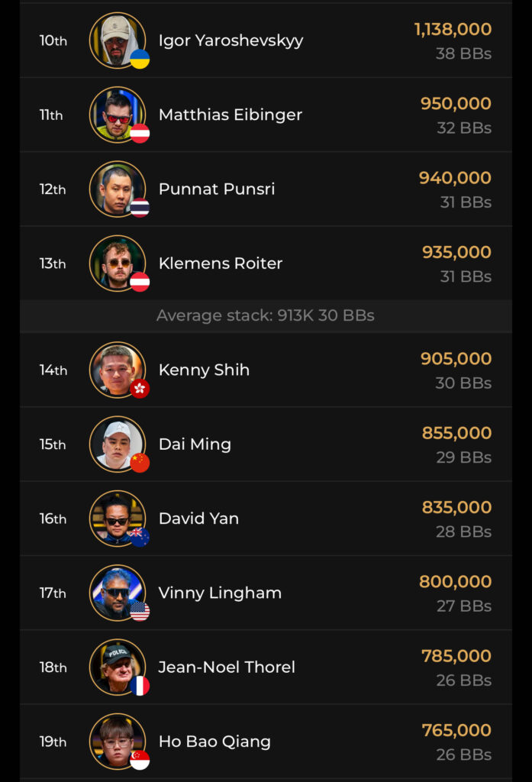Image resolution: width=532 pixels, height=782 pixels.
Task: Click Dai Ming's China flag icon
Action: (140, 463)
